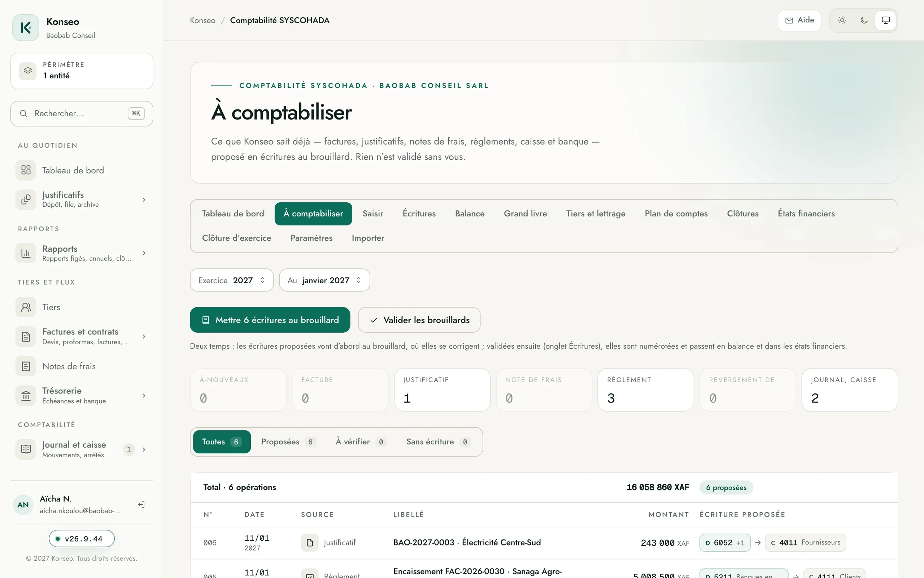The height and width of the screenshot is (578, 924).
Task: Open the Écritures tab
Action: 419,214
